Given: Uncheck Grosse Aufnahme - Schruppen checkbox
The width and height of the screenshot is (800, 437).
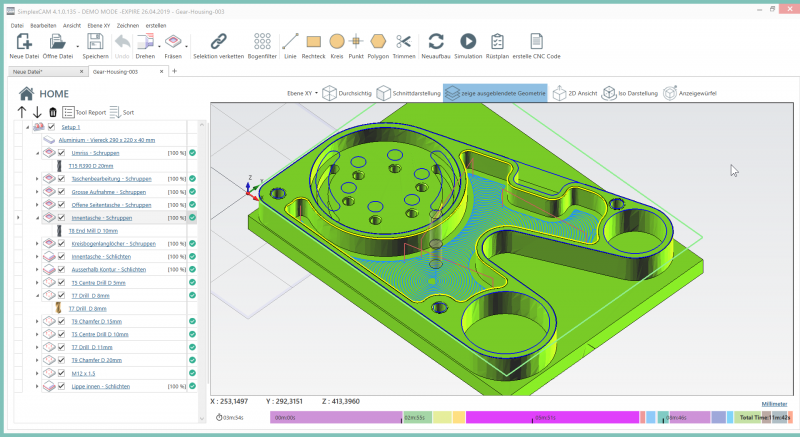Looking at the screenshot, I should (61, 192).
